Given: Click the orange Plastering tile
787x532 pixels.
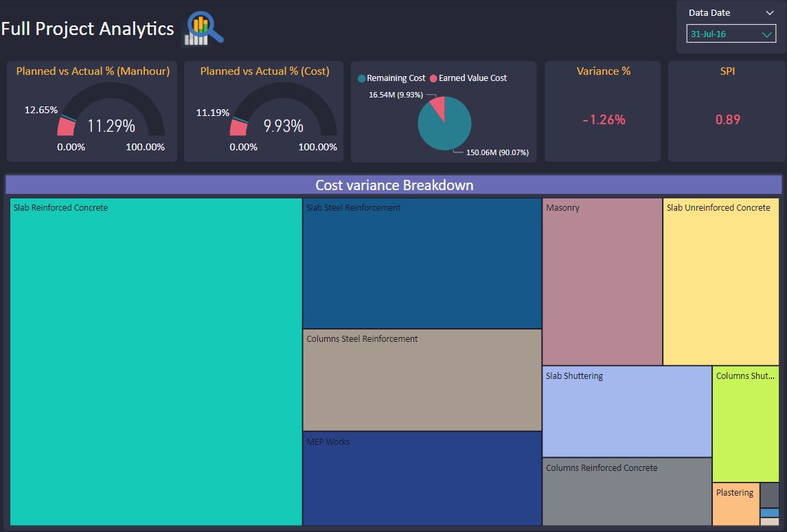Looking at the screenshot, I should click(x=735, y=505).
